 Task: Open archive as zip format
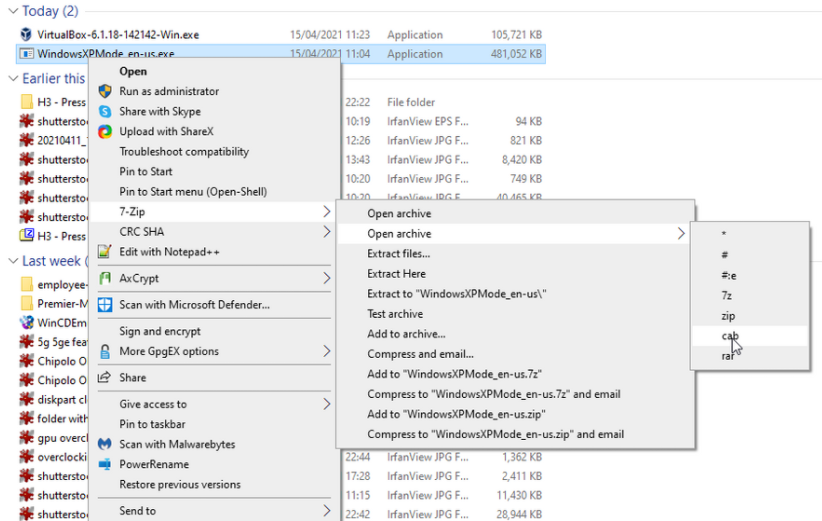pyautogui.click(x=728, y=316)
